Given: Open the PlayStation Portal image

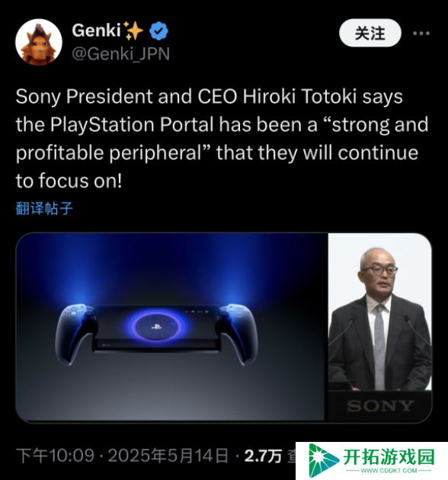Looking at the screenshot, I should (170, 327).
